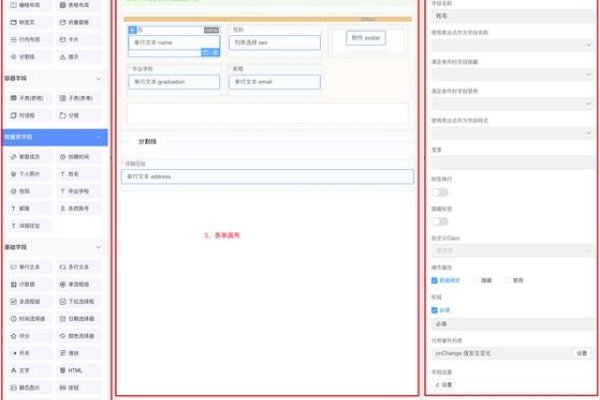Click the copy button on the selected name field
The width and height of the screenshot is (600, 400).
tap(206, 52)
